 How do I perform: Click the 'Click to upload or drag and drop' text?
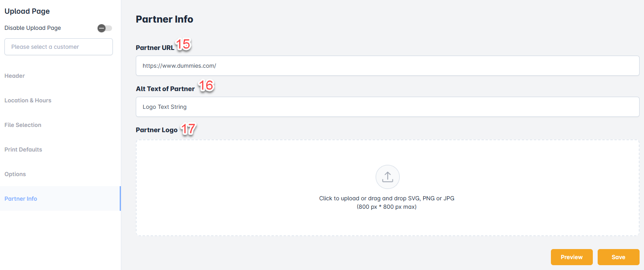[x=386, y=198]
